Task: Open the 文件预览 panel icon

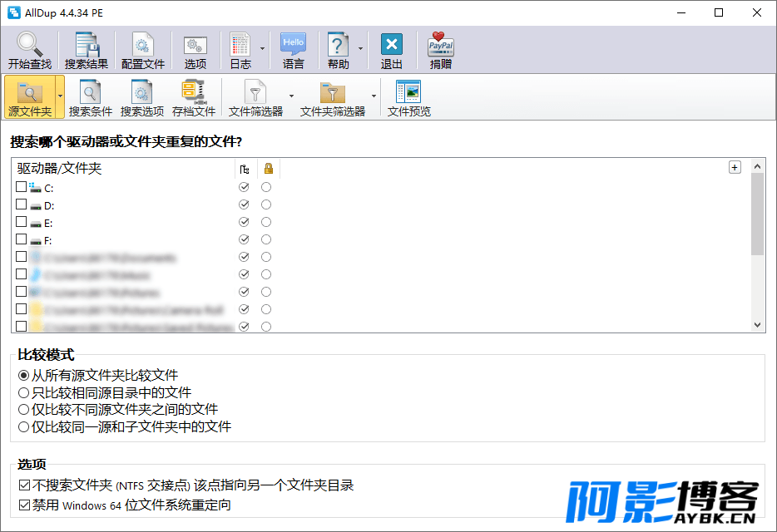Action: click(408, 92)
